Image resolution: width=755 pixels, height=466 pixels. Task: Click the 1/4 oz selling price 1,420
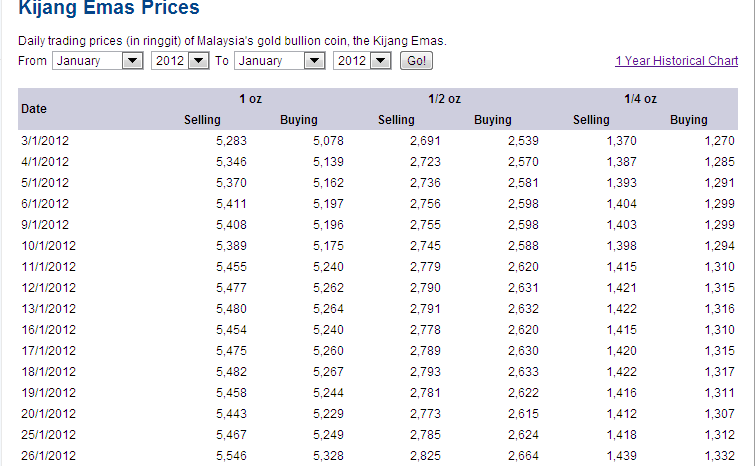click(622, 351)
